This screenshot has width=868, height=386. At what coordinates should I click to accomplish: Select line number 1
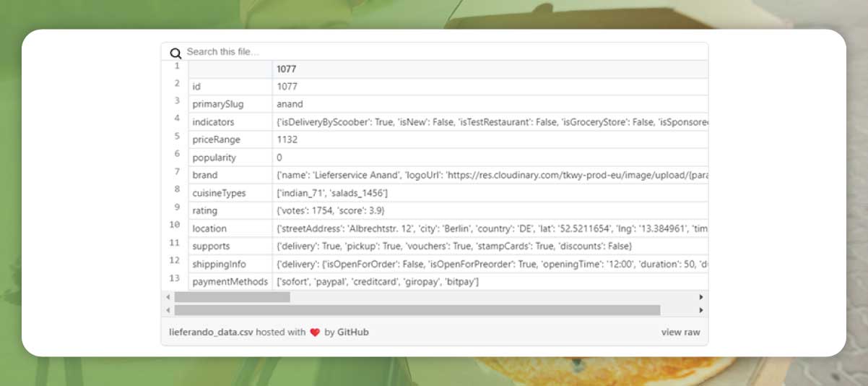point(176,66)
